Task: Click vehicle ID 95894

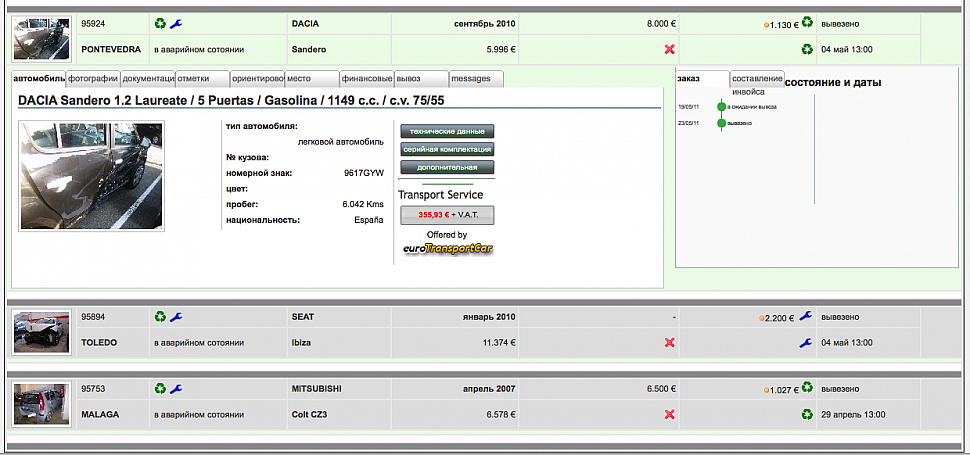Action: 93,317
